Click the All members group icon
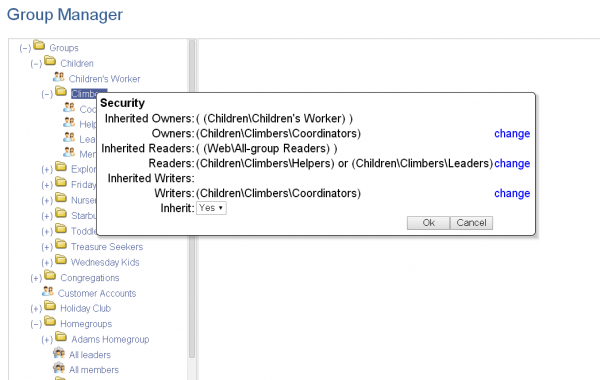 pyautogui.click(x=59, y=368)
